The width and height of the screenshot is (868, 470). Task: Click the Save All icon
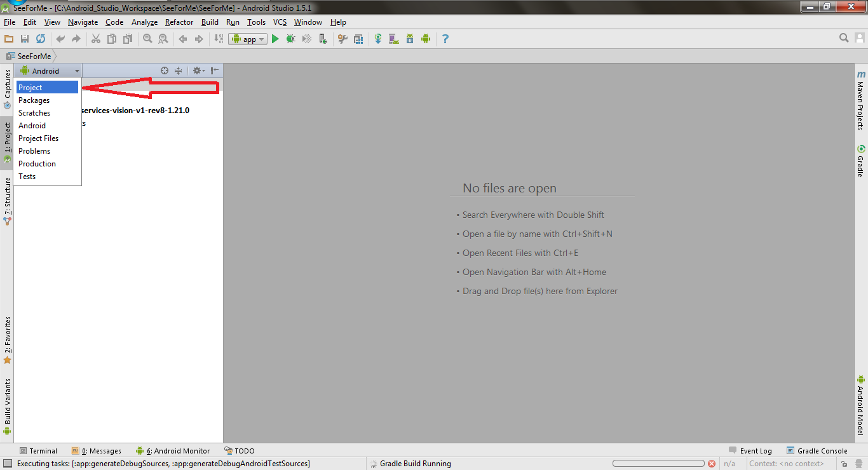pyautogui.click(x=25, y=39)
